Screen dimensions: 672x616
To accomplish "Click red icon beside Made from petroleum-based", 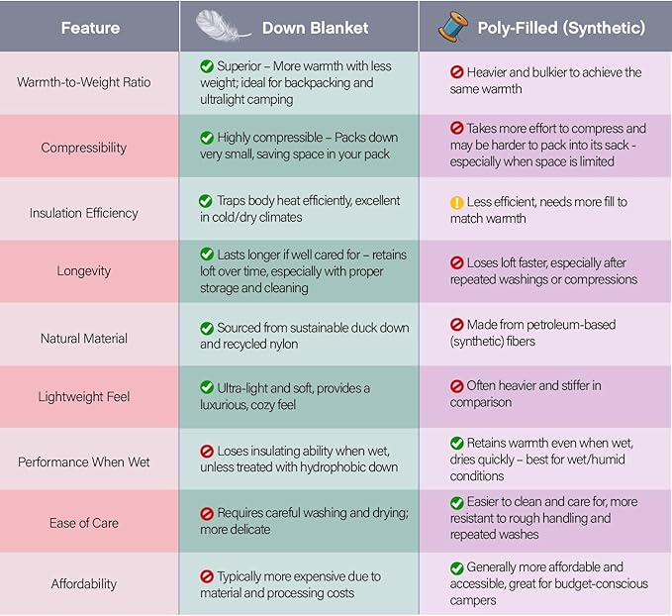I will point(457,325).
